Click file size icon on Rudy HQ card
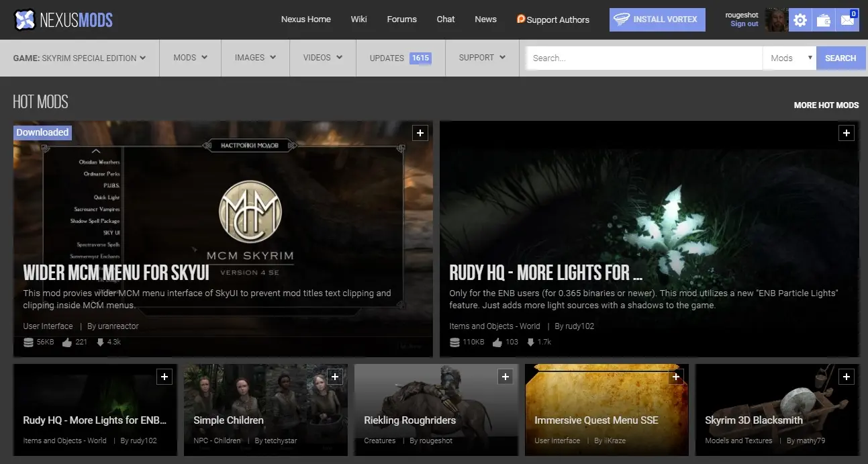 pyautogui.click(x=454, y=342)
